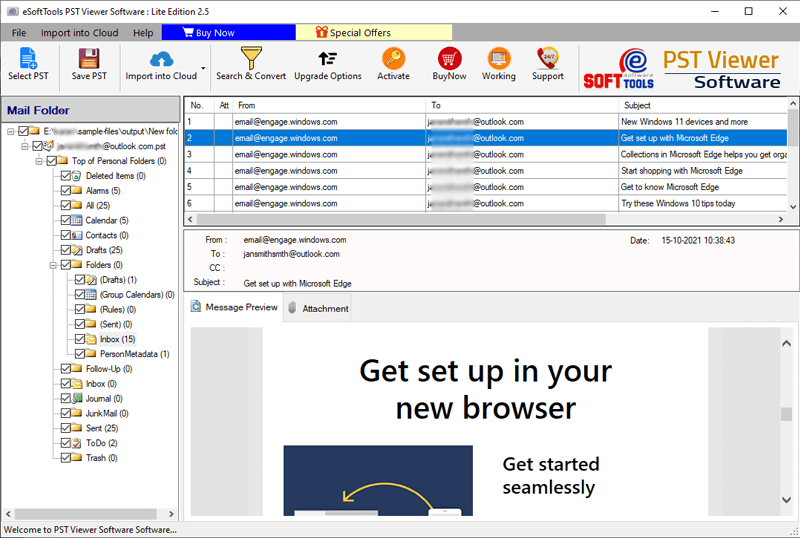Open the Help menu
Screen dimensions: 800x538
pyautogui.click(x=142, y=33)
